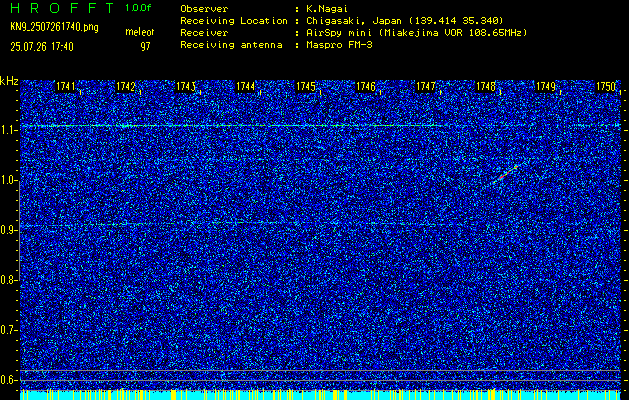Click the Observer field label
The height and width of the screenshot is (400, 629).
pos(204,9)
